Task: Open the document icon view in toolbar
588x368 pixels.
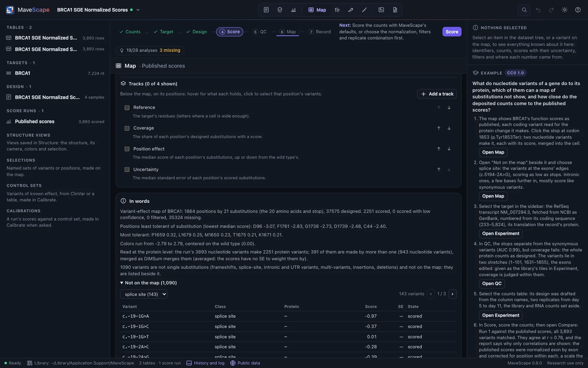Action: pos(266,10)
